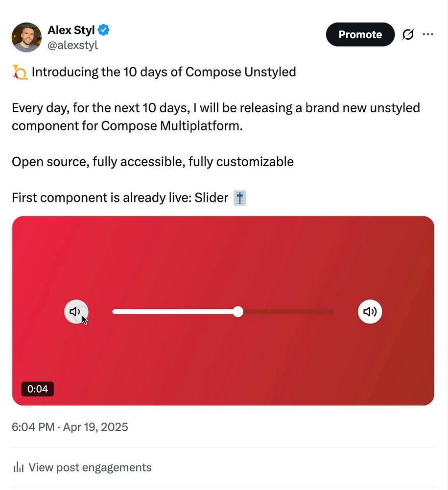This screenshot has width=448, height=490.
Task: Play the red slider demo video
Action: pos(223,255)
